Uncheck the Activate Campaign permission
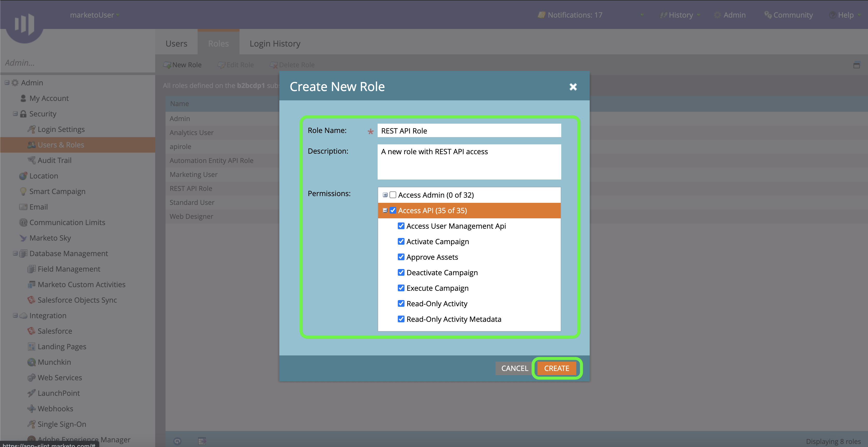Viewport: 868px width, 447px height. 401,241
